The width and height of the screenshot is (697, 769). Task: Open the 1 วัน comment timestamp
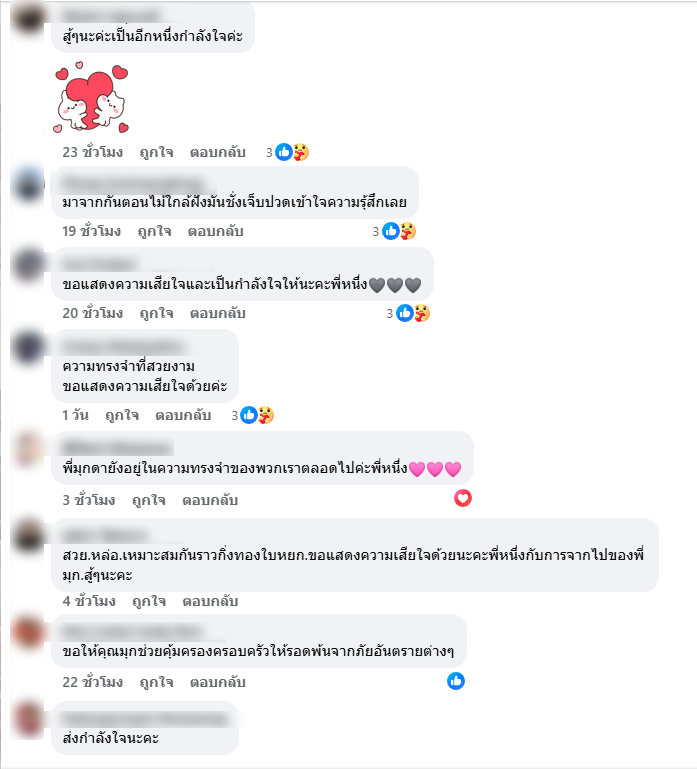coord(75,415)
